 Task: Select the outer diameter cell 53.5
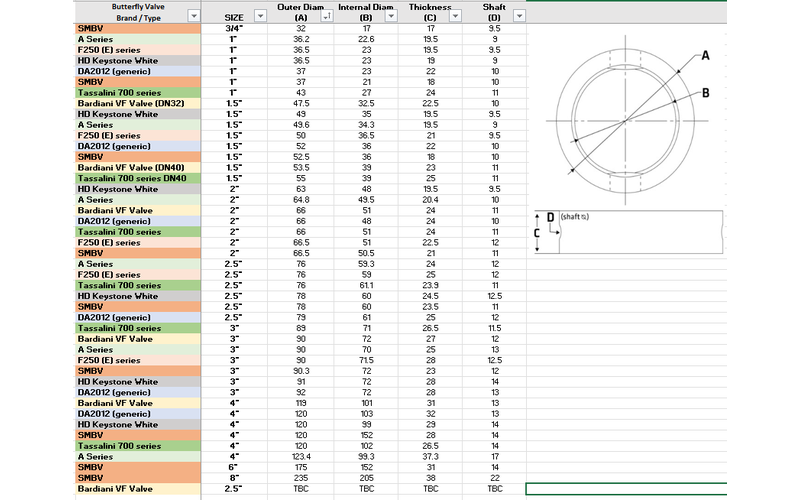pos(301,168)
